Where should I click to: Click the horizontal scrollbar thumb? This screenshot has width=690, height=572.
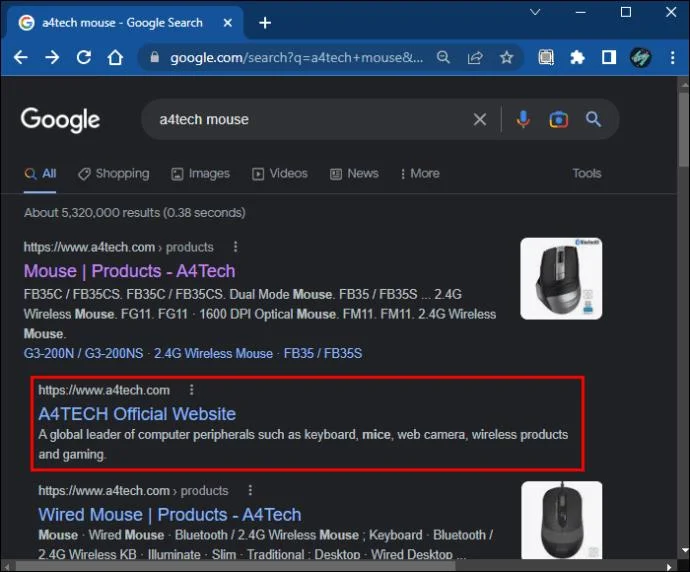pyautogui.click(x=235, y=566)
